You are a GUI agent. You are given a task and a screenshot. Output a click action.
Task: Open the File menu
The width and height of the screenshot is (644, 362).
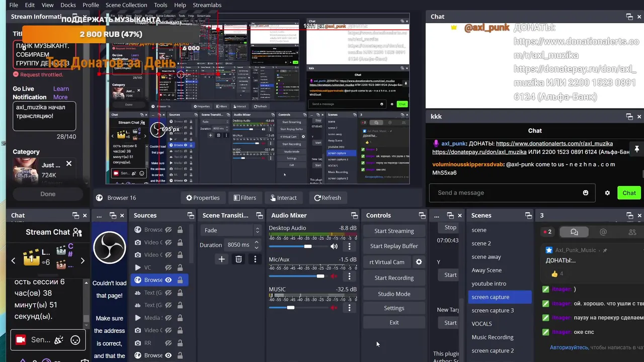(x=14, y=5)
